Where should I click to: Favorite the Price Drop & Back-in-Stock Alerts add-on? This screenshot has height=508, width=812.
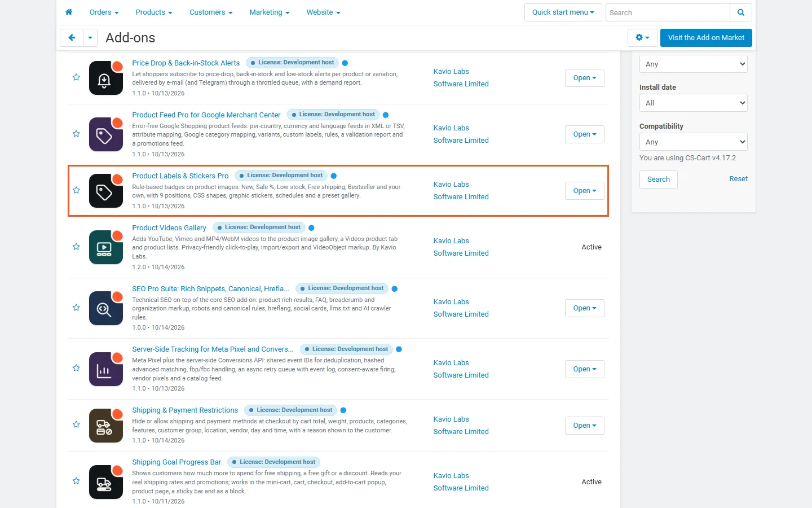[x=76, y=77]
